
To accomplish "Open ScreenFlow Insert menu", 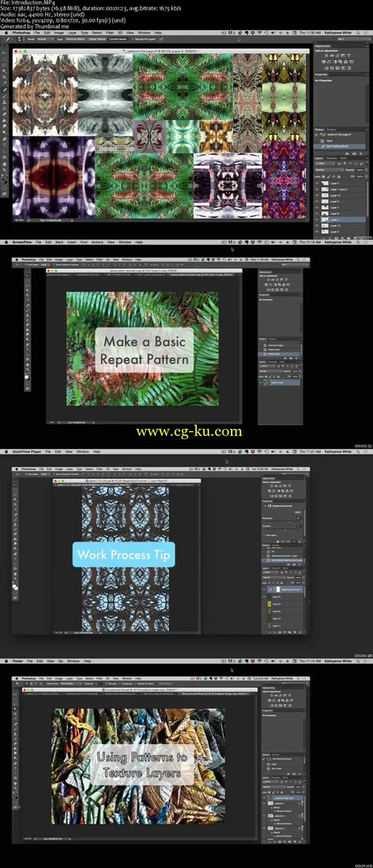I will (x=72, y=242).
